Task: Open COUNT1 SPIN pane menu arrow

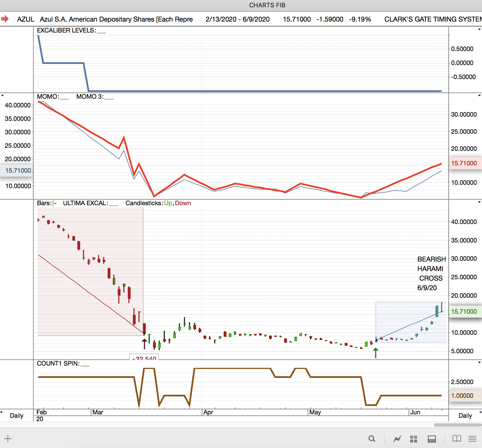Action: click(x=479, y=362)
